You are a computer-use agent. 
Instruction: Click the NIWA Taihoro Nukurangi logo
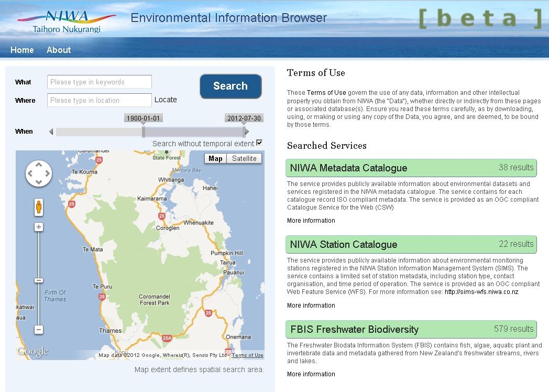(x=66, y=21)
